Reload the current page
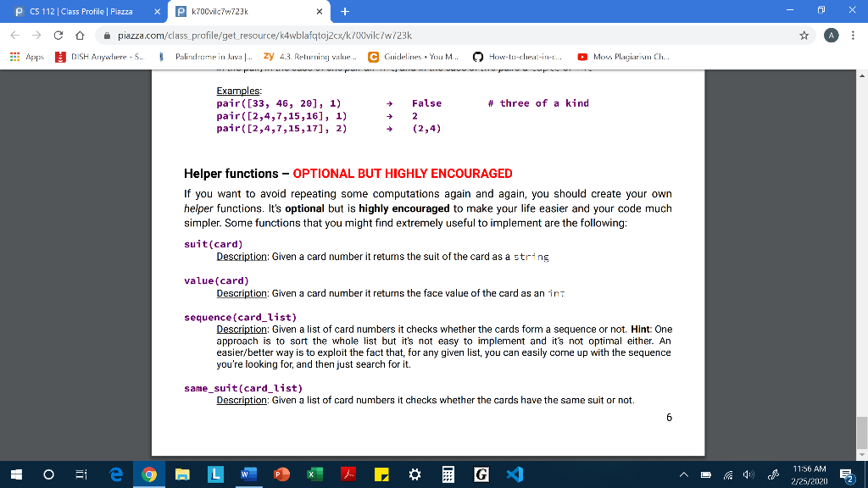Viewport: 868px width, 488px height. click(x=58, y=36)
